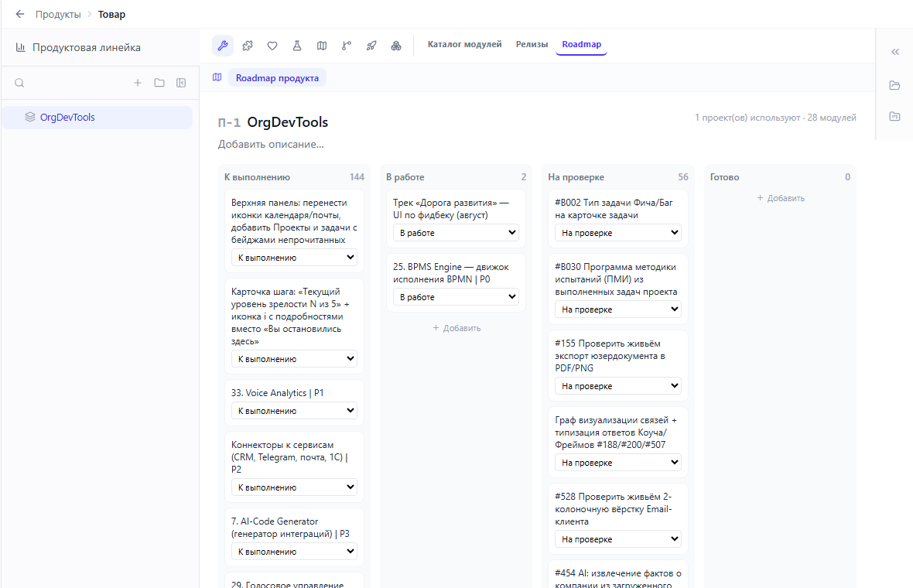The image size is (913, 588).
Task: Select OrgDevTools in the product list
Action: pos(97,117)
